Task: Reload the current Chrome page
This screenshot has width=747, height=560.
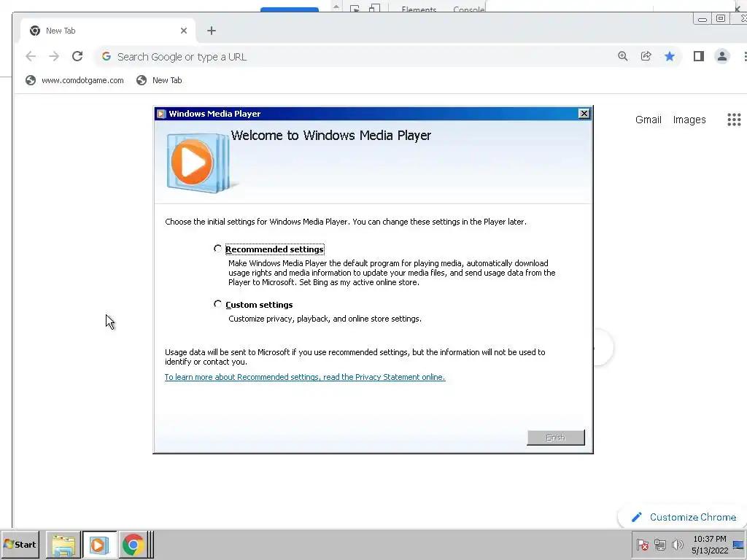Action: pyautogui.click(x=77, y=56)
